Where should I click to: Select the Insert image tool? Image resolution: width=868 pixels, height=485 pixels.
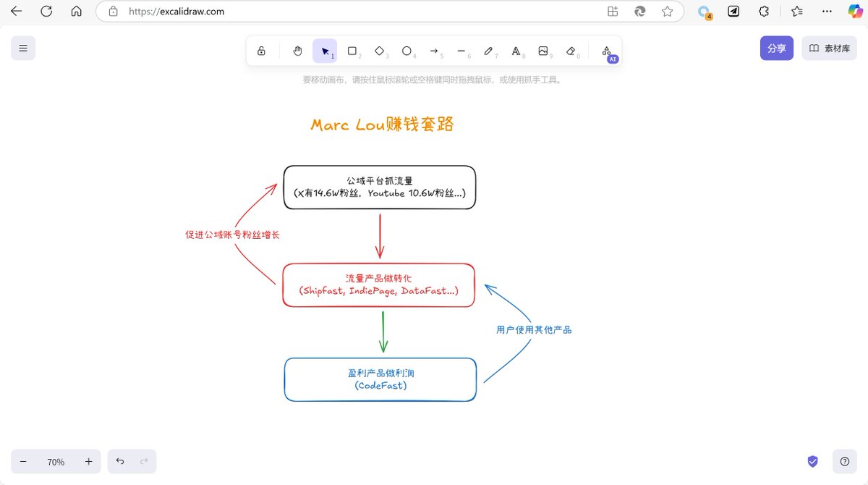tap(543, 51)
